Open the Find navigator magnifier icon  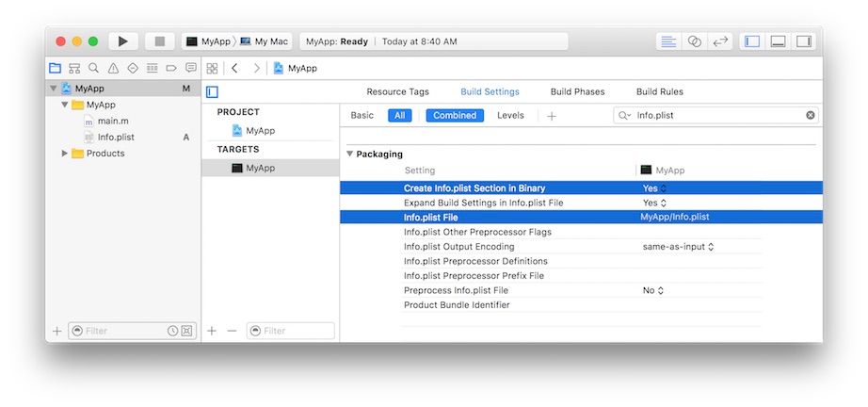93,69
